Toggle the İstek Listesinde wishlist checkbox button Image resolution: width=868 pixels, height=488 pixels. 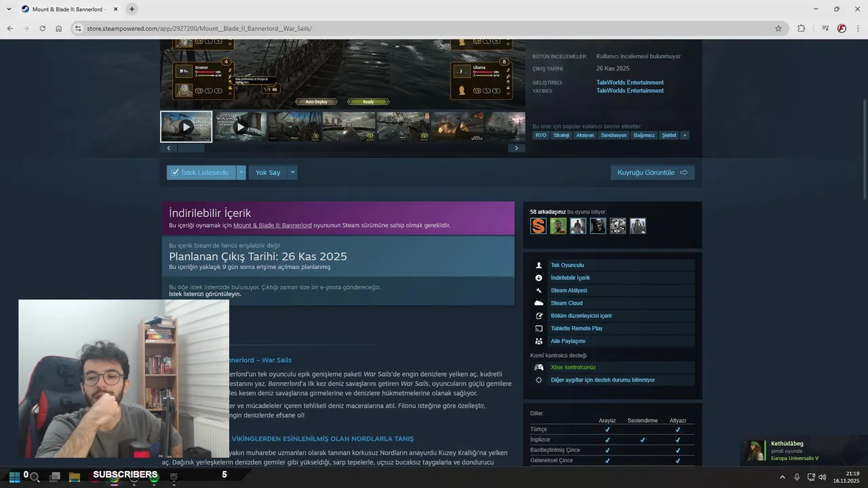[201, 172]
